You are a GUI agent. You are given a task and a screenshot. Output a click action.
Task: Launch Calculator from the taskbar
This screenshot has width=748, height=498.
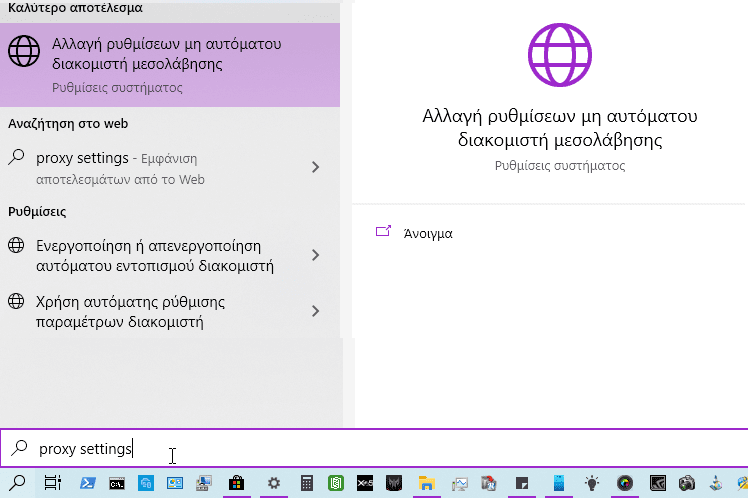click(x=307, y=483)
